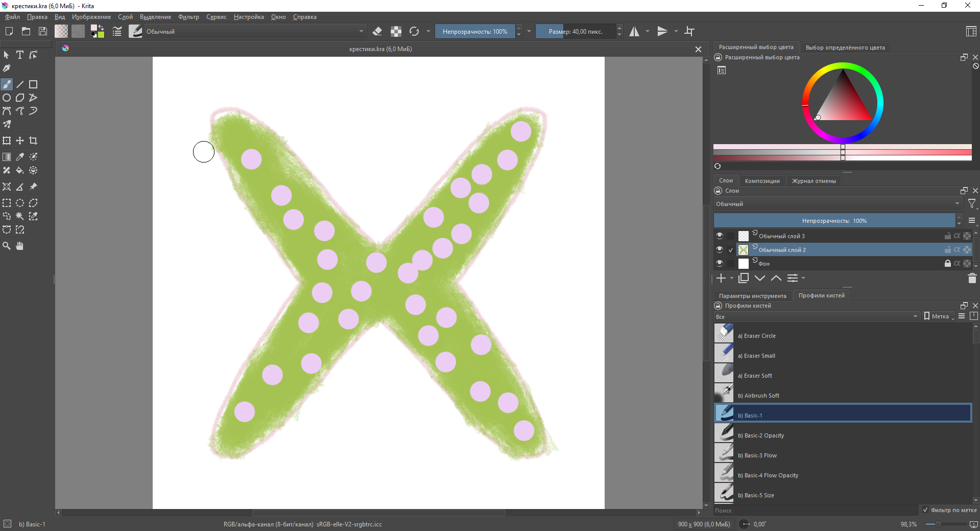Click the Метка tag button
980x531 pixels.
939,316
